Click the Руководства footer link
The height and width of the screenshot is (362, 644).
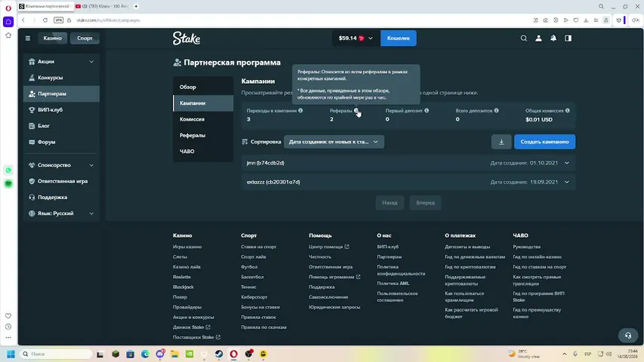click(x=526, y=247)
